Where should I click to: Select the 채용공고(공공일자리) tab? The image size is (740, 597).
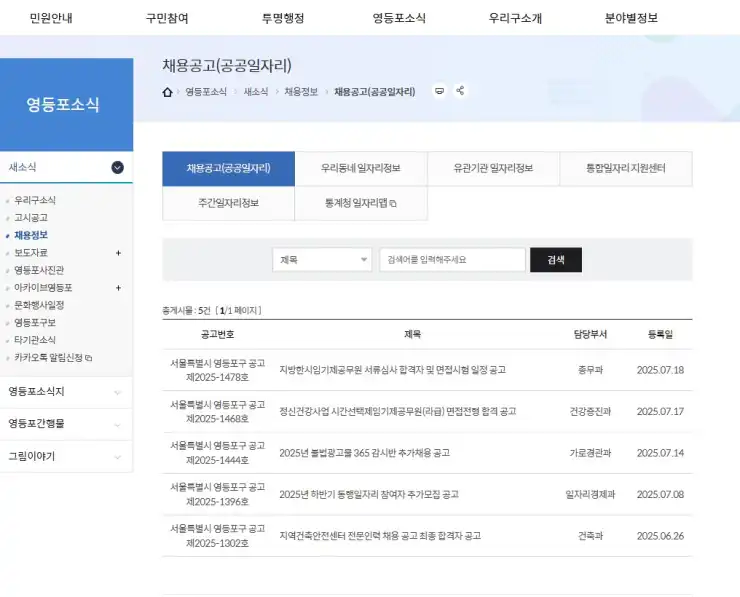[228, 168]
